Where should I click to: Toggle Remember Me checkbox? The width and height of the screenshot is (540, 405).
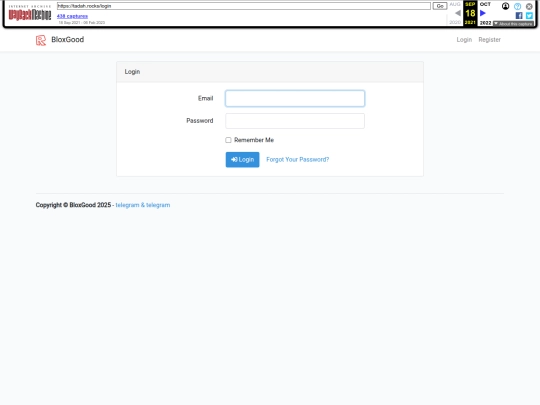tap(228, 140)
